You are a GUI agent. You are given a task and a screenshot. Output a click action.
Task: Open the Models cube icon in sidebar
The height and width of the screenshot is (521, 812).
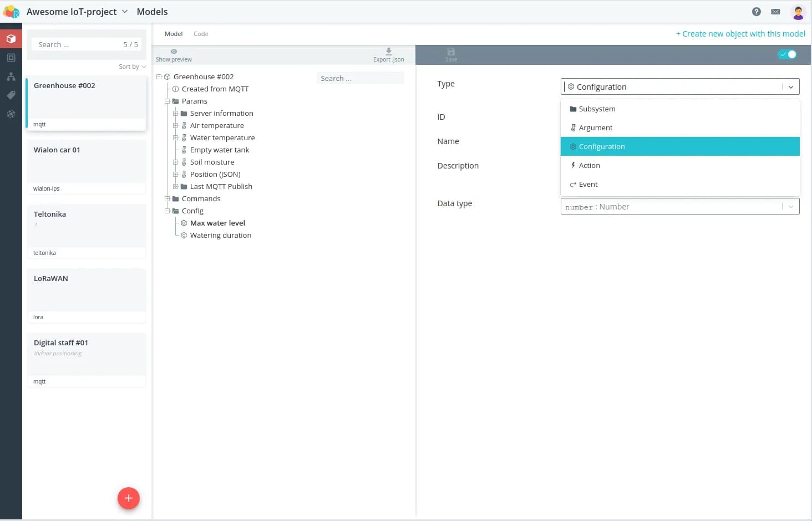tap(11, 39)
